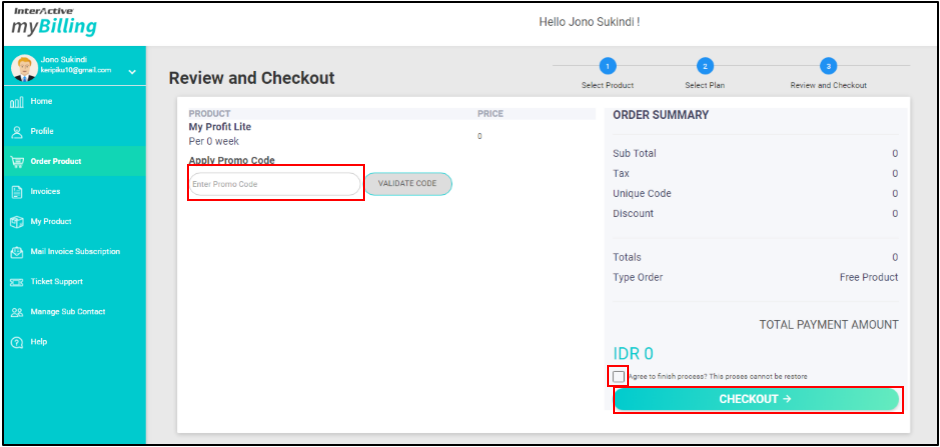Tick the agree to finish process checkbox

point(619,376)
